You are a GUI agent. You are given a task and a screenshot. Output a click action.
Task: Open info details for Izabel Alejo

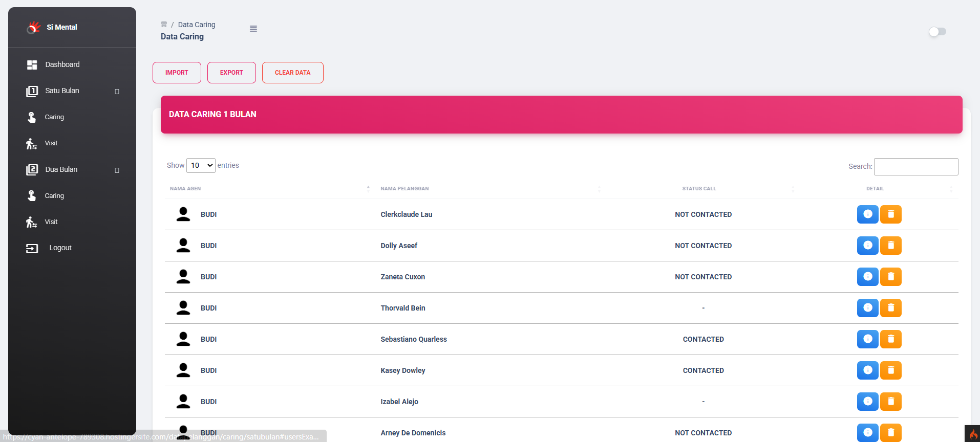click(867, 402)
